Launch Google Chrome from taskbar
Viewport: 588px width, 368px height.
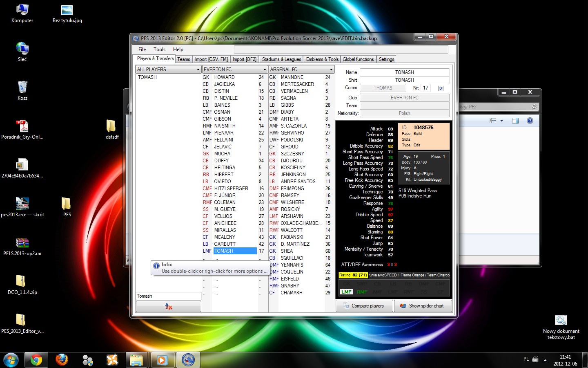click(36, 360)
